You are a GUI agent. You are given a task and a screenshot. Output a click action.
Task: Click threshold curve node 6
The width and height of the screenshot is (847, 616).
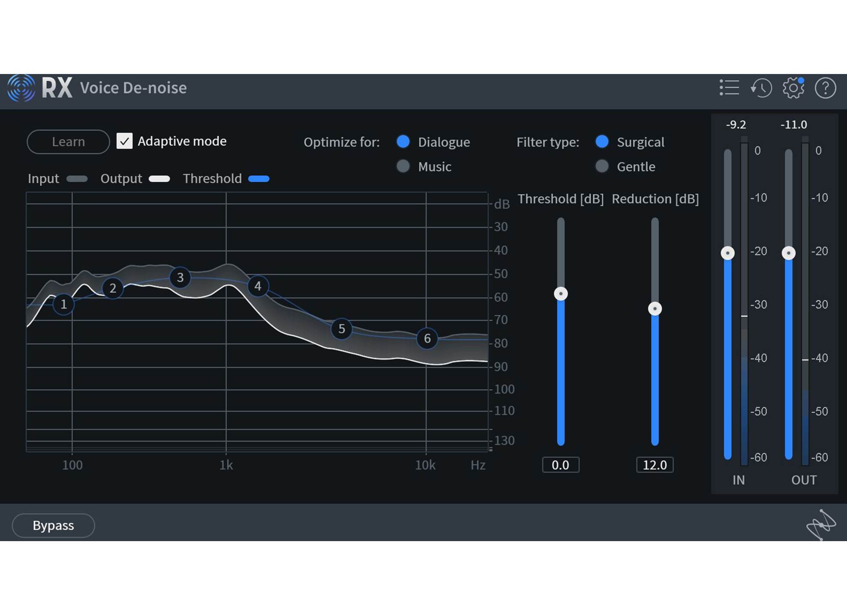427,338
